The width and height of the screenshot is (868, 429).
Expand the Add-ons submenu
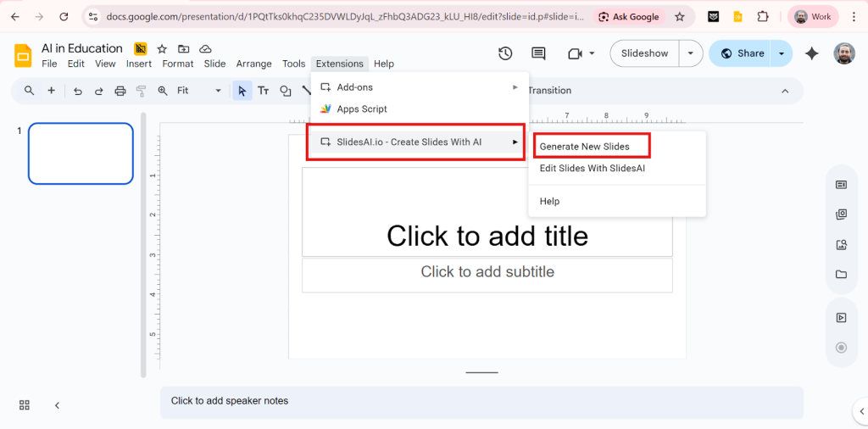click(x=420, y=87)
